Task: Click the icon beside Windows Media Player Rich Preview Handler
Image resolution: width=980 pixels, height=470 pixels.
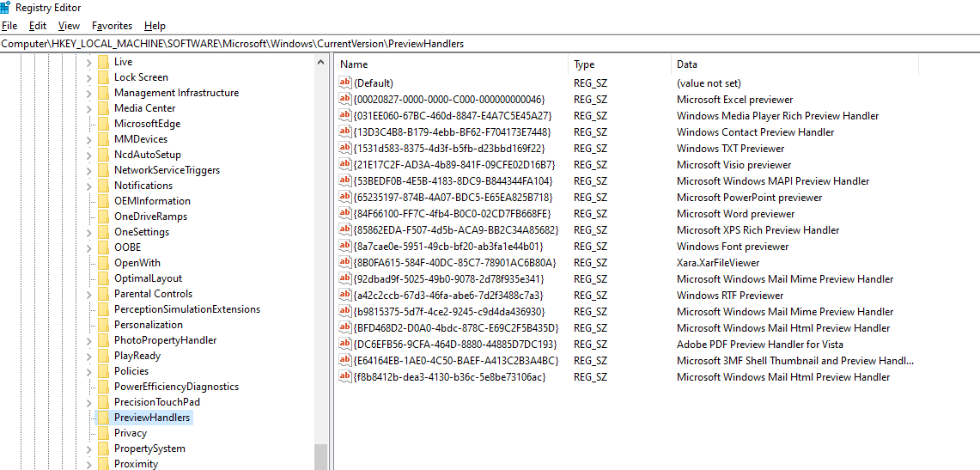Action: [345, 115]
